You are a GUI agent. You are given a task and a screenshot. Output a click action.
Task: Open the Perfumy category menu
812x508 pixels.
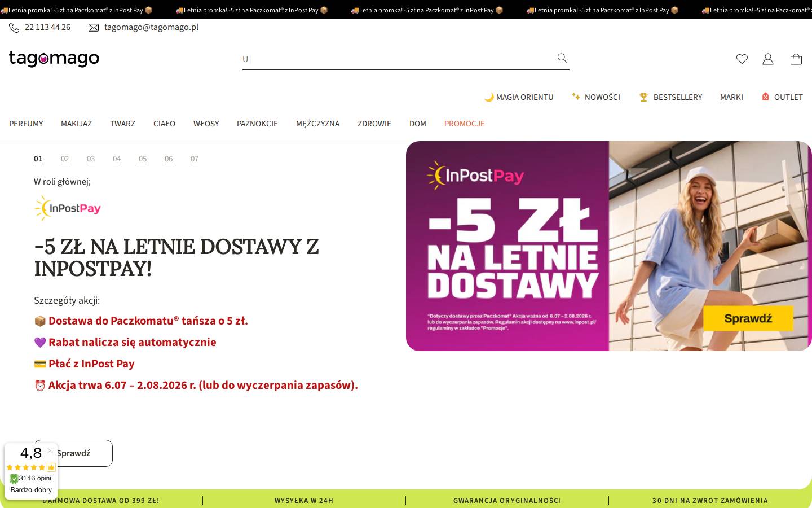click(26, 124)
